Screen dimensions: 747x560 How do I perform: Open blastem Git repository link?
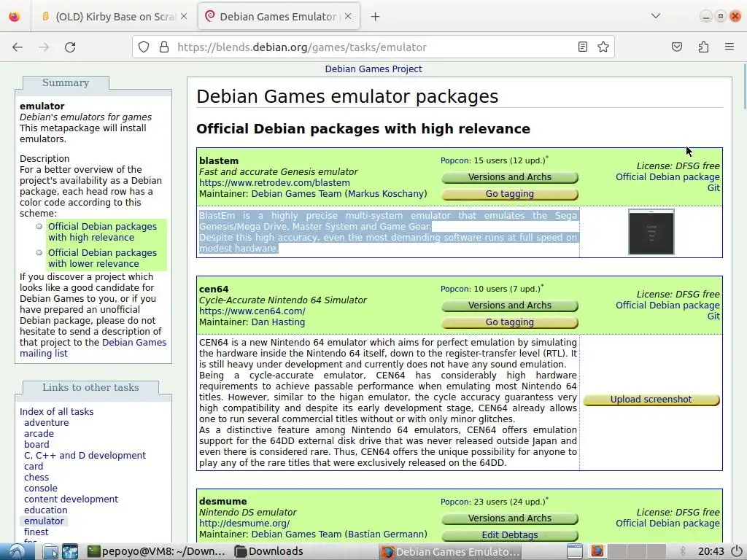point(713,188)
